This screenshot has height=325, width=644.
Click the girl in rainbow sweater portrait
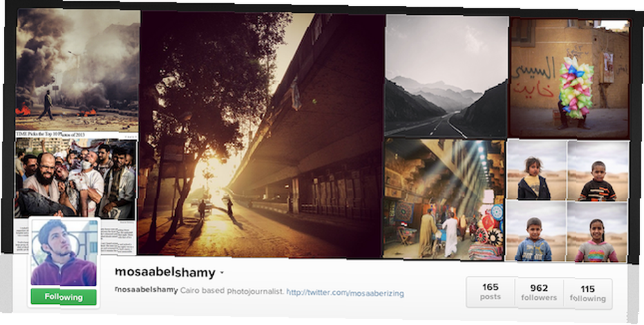tap(597, 232)
